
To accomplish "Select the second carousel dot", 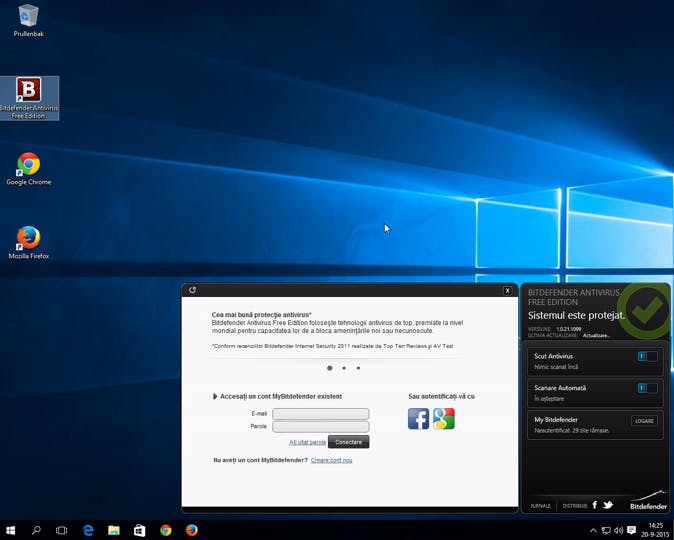I will click(344, 368).
